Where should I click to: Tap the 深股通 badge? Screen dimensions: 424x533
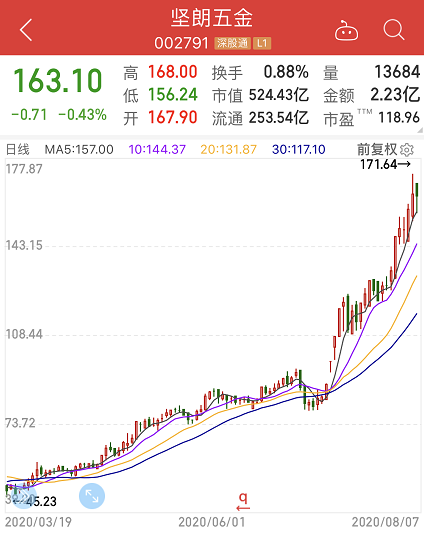(x=233, y=43)
